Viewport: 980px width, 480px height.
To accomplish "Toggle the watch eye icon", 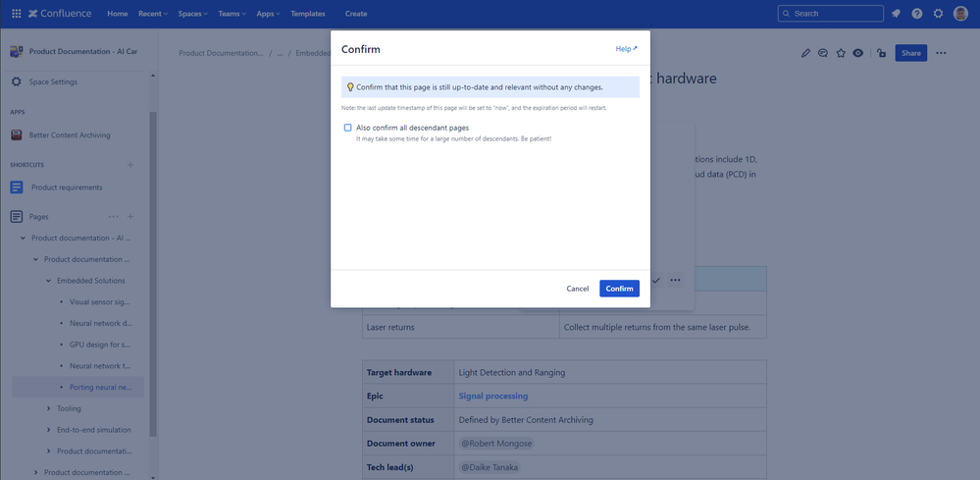I will point(858,53).
